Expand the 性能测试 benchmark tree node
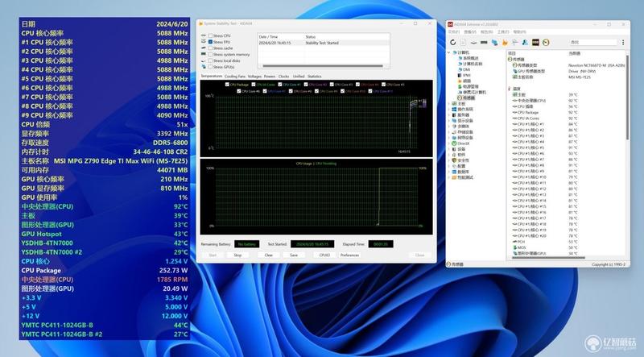This screenshot has width=644, height=357. click(448, 177)
